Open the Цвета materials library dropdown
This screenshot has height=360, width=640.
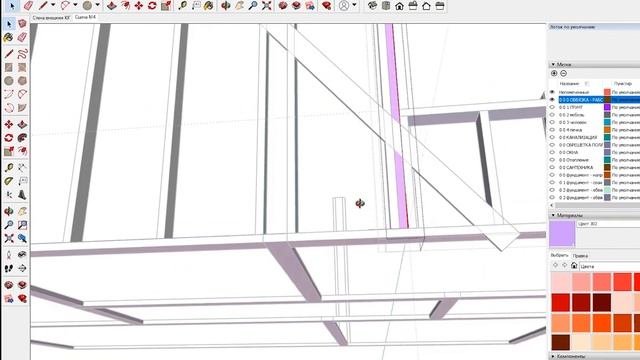610,266
